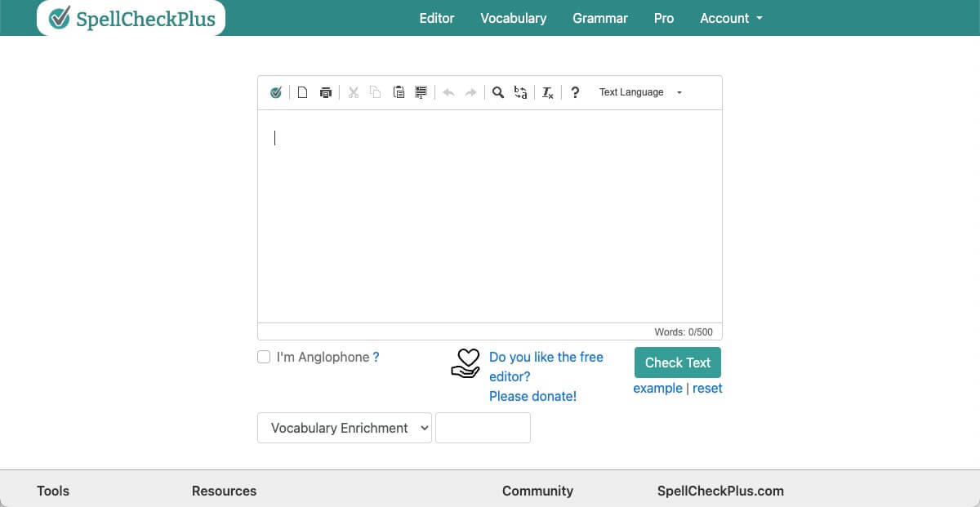This screenshot has height=507, width=980.
Task: Create a new blank document
Action: pos(302,93)
